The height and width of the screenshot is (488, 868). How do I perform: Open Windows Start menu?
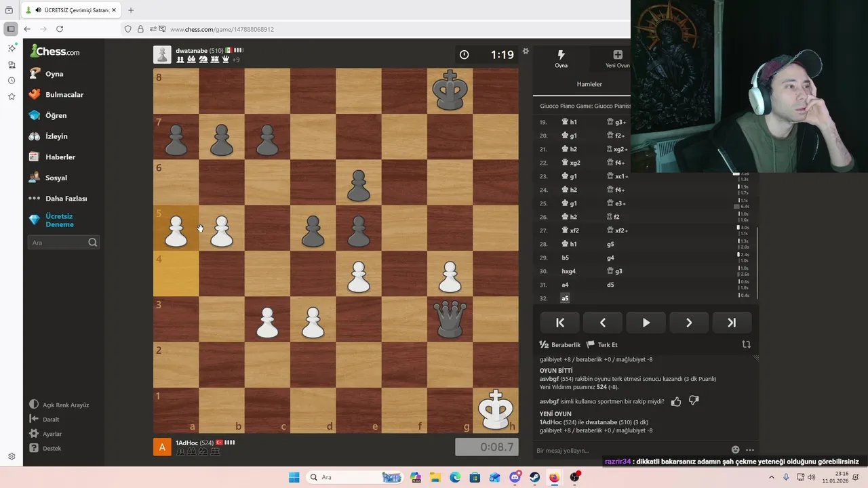pyautogui.click(x=294, y=477)
